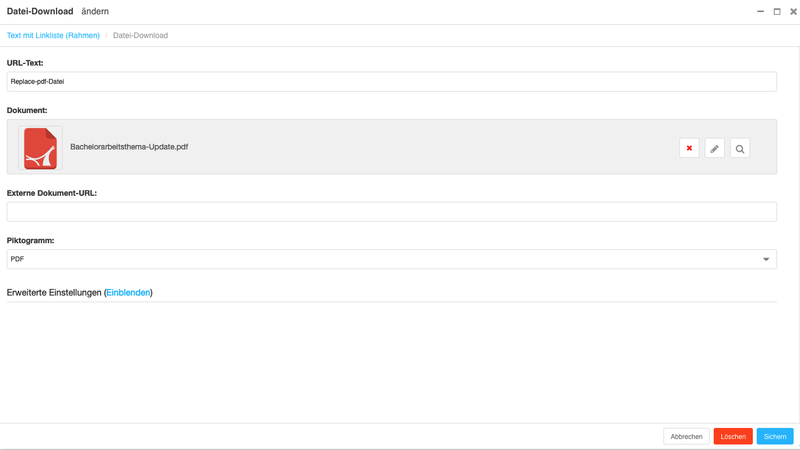
Task: Click the Abbrechen button
Action: pos(686,436)
